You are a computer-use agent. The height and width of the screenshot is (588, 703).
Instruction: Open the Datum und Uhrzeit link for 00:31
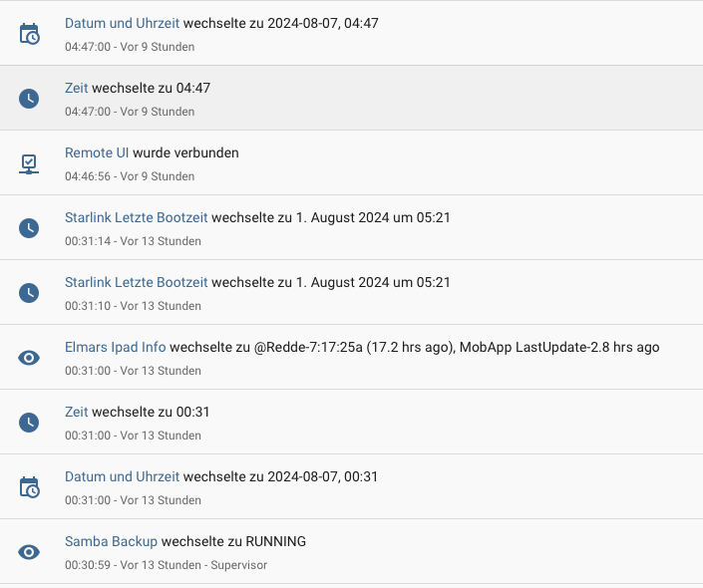pos(122,476)
